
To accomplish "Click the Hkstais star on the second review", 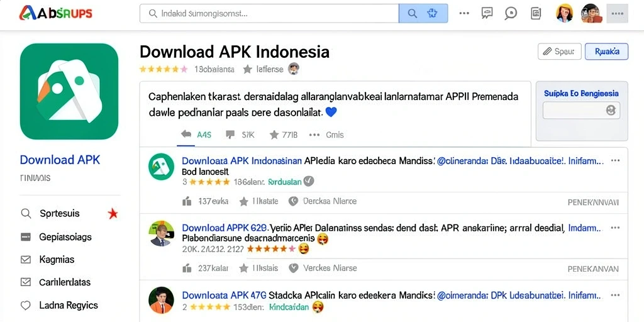I will point(258,268).
